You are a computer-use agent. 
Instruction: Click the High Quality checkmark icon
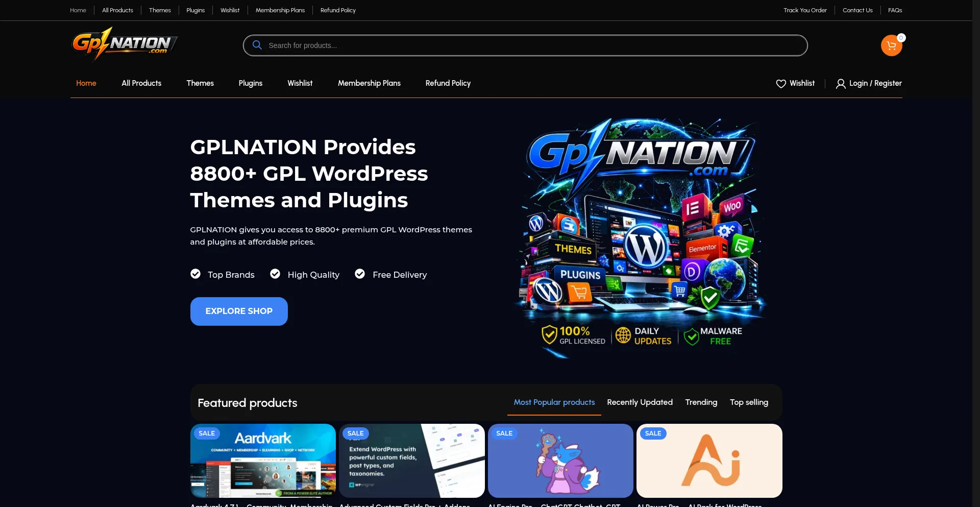point(275,274)
